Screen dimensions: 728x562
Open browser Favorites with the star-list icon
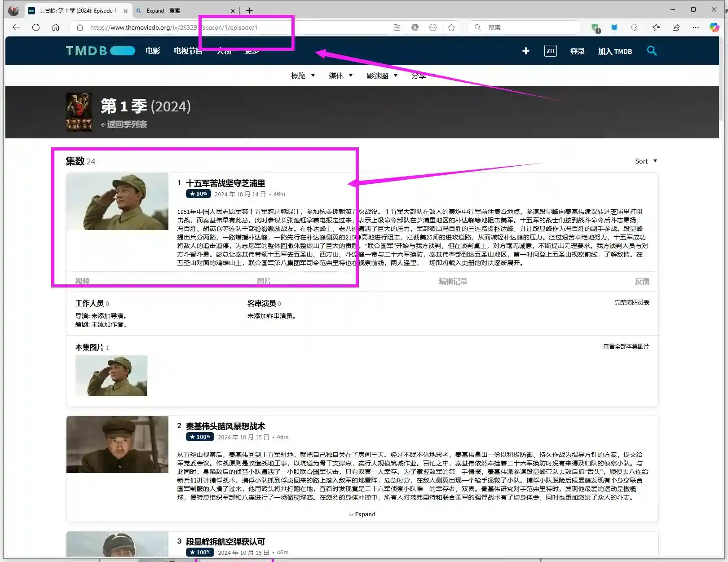tap(656, 27)
